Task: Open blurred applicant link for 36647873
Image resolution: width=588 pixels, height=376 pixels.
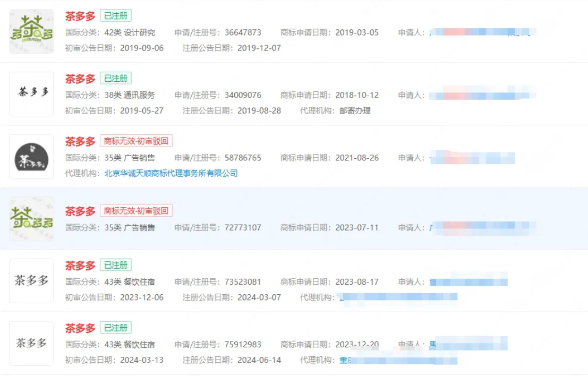Action: point(482,32)
